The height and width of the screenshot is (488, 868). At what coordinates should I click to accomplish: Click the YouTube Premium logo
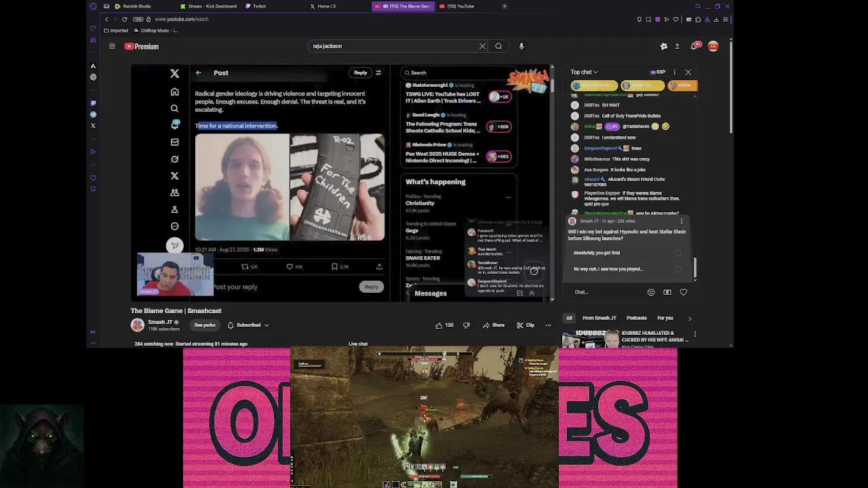pyautogui.click(x=142, y=46)
